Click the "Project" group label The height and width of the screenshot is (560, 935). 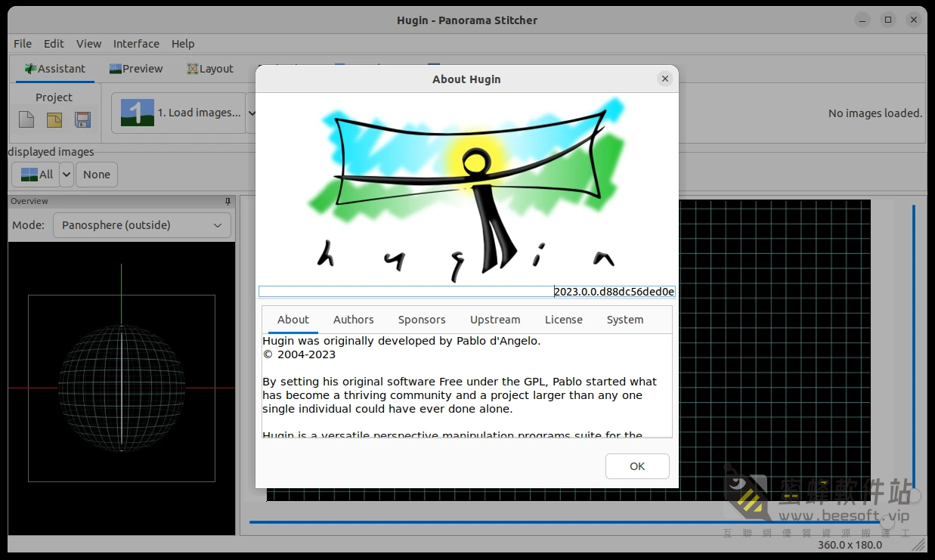54,97
